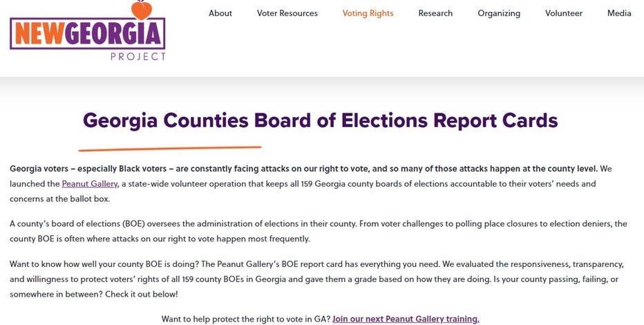Click the Join our next Peanut Gallery training link
Viewport: 644px width, 325px height.
tap(406, 319)
